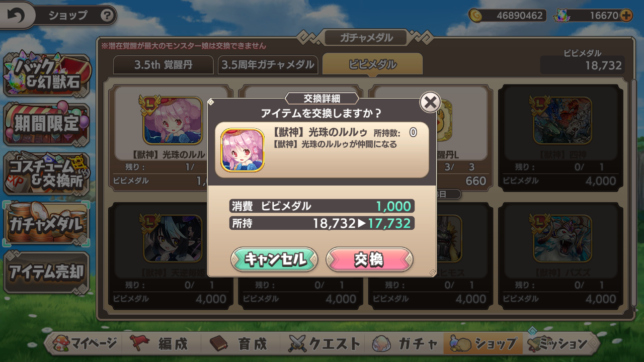Open アイテム売却 category

click(47, 272)
